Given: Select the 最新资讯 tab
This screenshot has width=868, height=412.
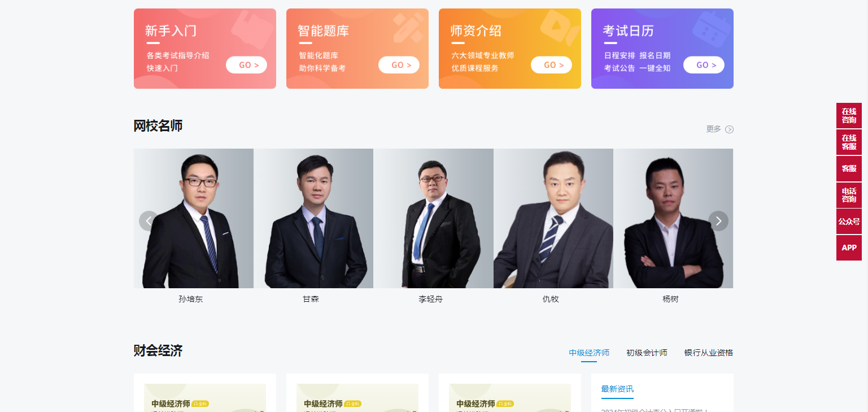Looking at the screenshot, I should pos(617,389).
